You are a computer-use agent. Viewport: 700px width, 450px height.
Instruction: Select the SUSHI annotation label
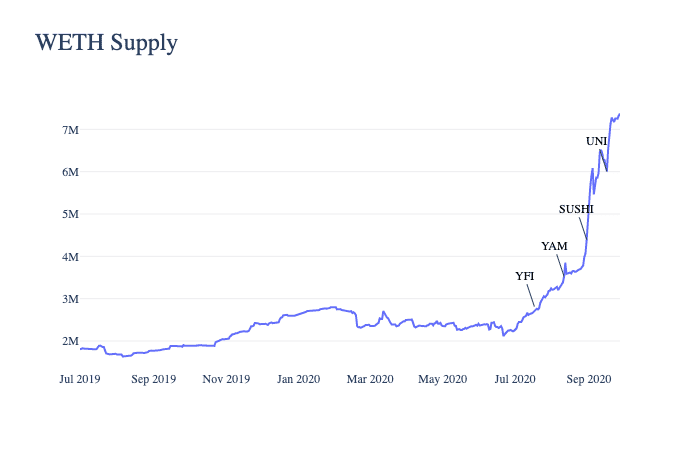576,209
